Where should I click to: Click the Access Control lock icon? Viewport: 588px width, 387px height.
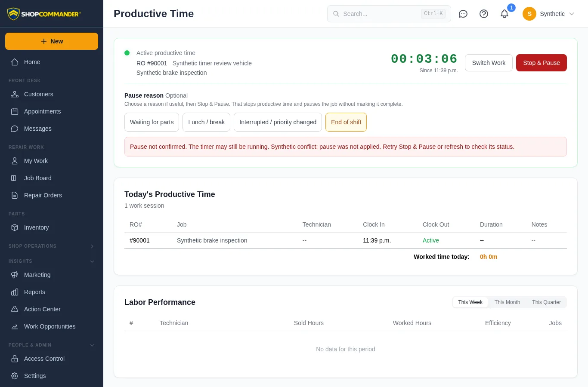[15, 359]
